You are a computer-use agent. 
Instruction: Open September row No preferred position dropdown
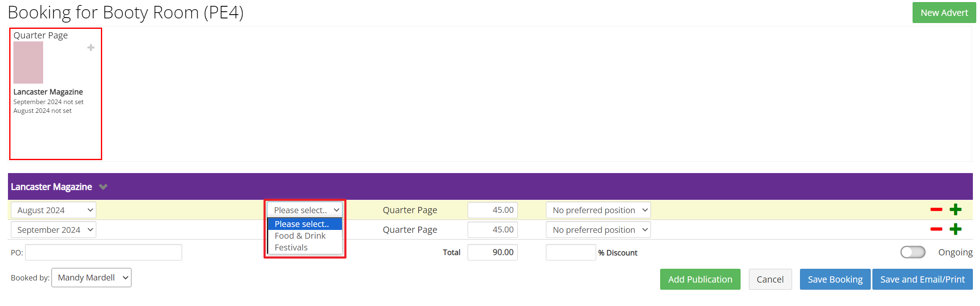point(598,229)
